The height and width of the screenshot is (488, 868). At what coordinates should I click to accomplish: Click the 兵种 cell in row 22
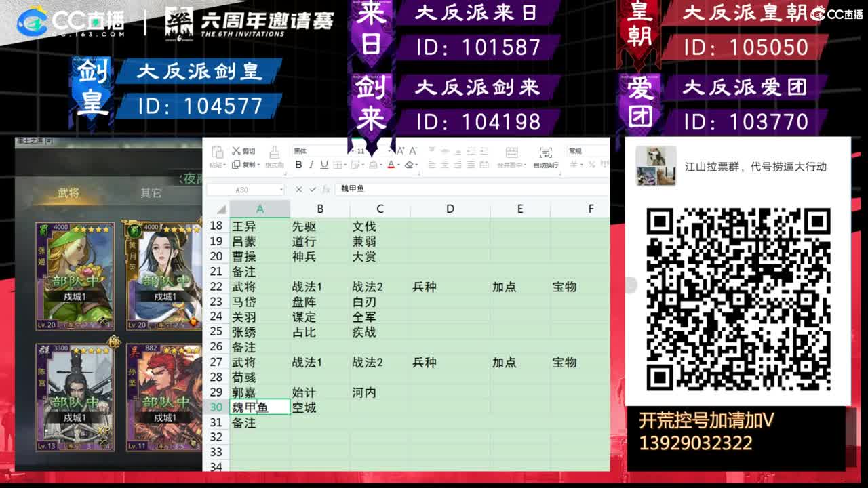click(450, 287)
